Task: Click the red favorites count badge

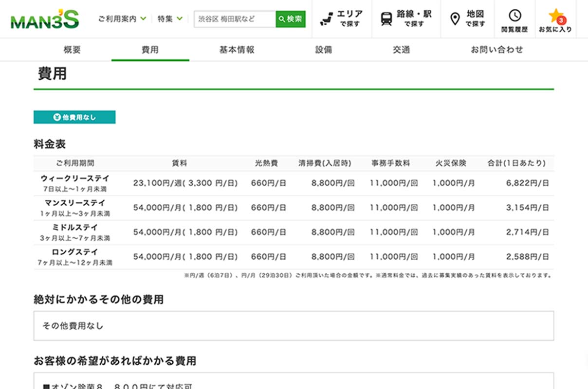Action: (x=561, y=20)
